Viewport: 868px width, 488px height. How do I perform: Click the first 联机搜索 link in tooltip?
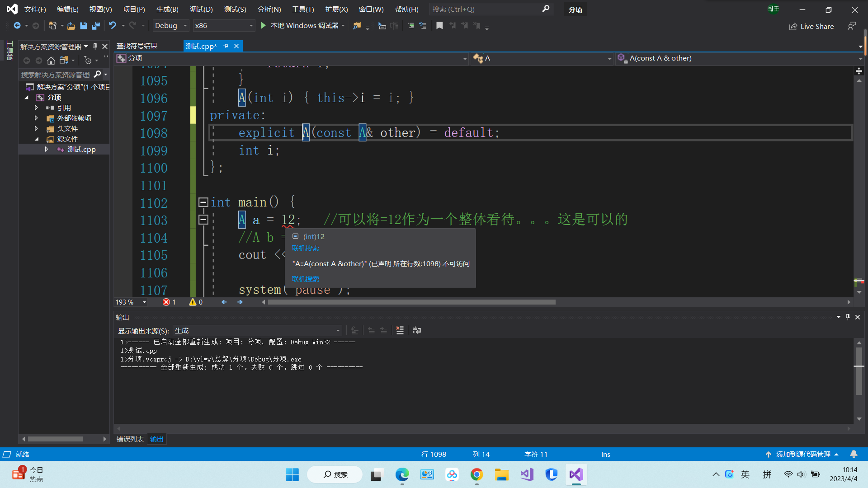(x=306, y=249)
